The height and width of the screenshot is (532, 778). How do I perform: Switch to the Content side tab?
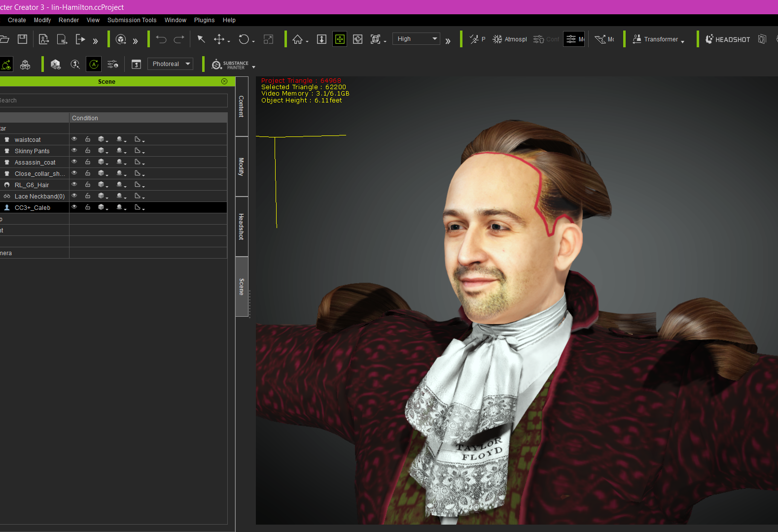pyautogui.click(x=242, y=106)
